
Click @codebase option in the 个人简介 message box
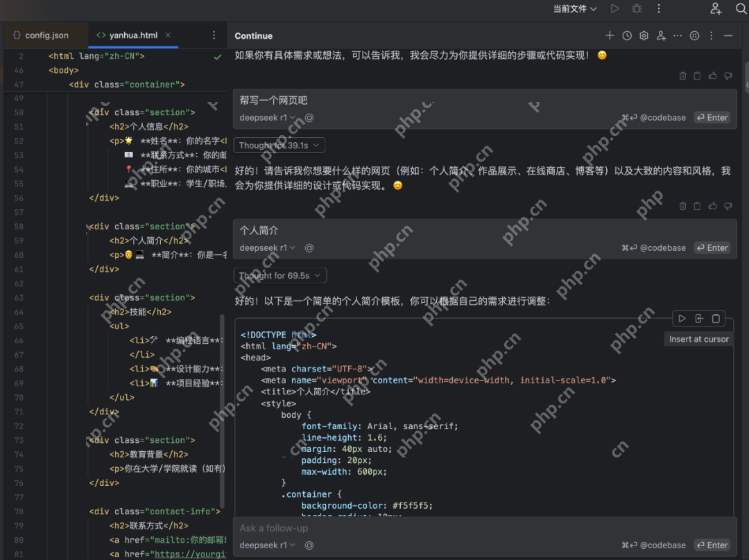click(x=662, y=248)
